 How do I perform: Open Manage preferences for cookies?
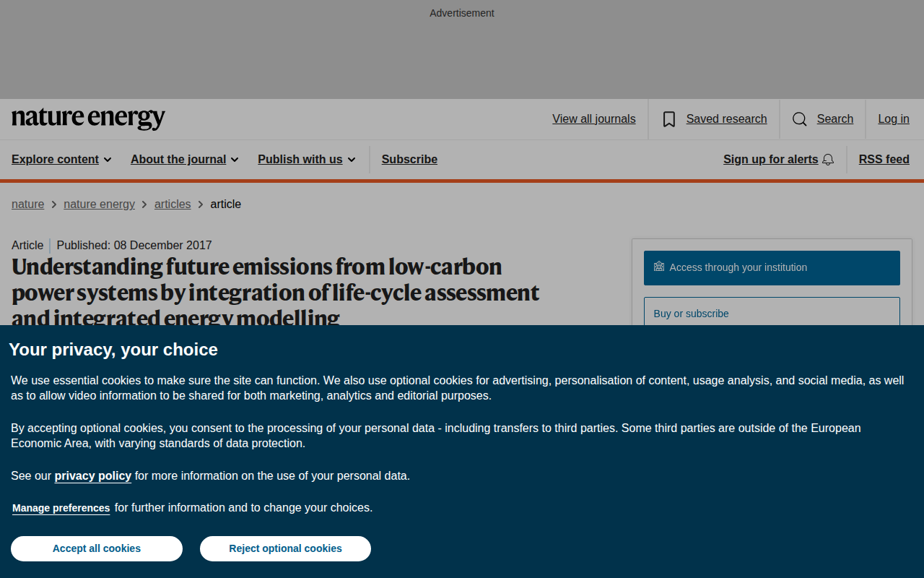click(x=61, y=508)
